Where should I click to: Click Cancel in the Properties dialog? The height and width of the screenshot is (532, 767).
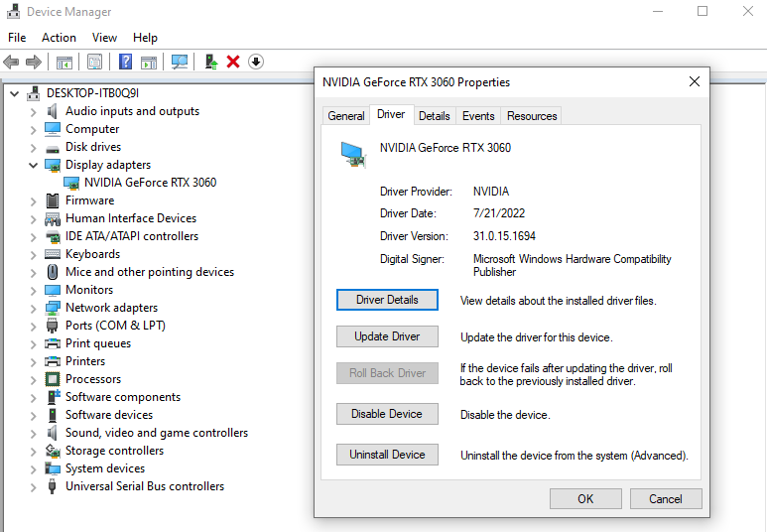pos(666,498)
